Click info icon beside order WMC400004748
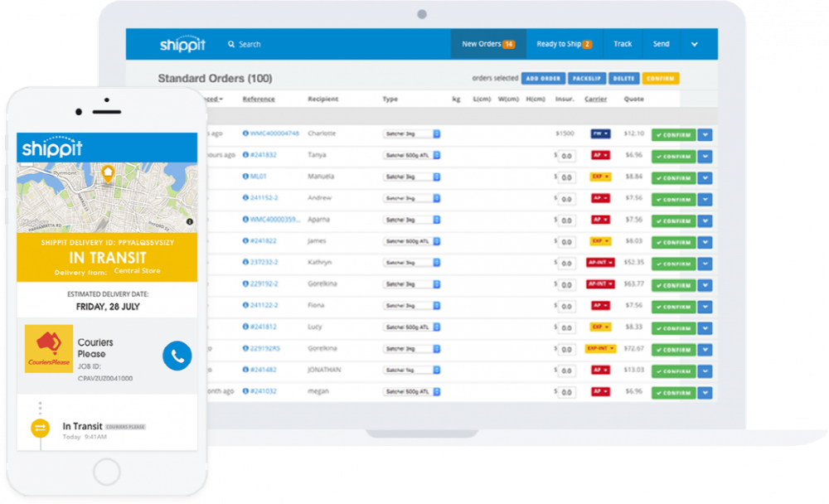Screen dimensions: 829x504 (x=245, y=133)
